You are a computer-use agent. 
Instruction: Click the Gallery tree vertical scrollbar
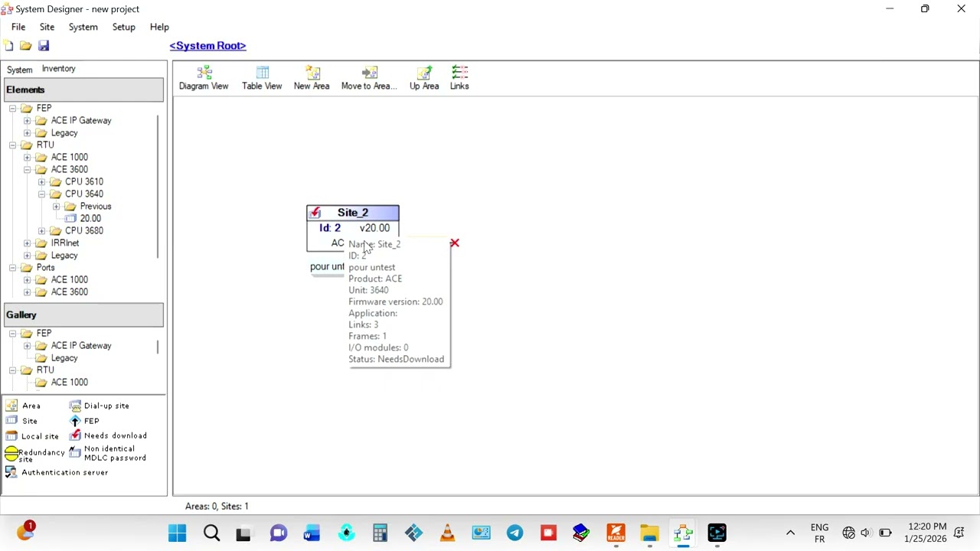pyautogui.click(x=158, y=347)
